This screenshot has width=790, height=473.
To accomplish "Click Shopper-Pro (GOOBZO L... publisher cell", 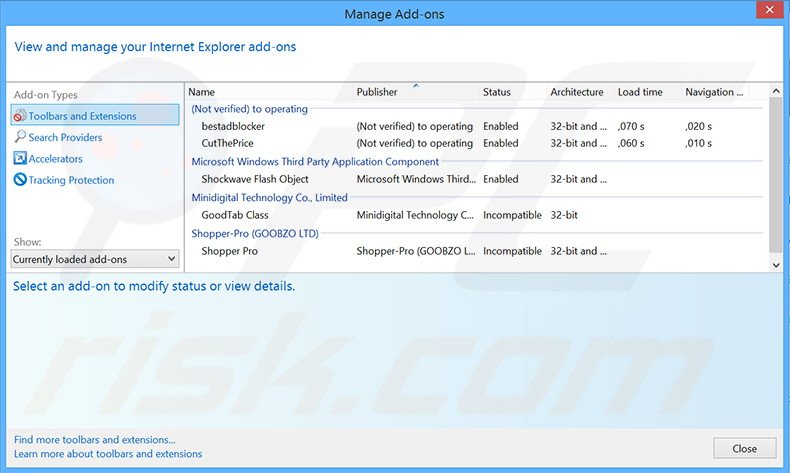I will (416, 251).
